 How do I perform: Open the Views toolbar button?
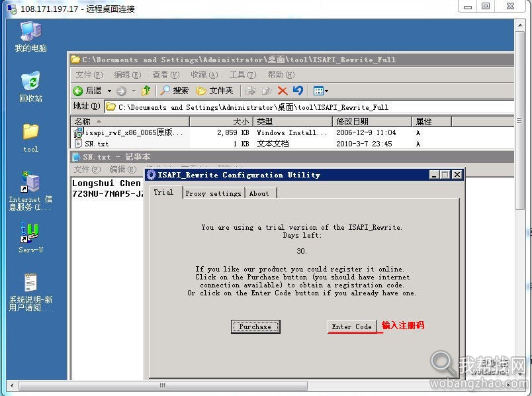pos(321,91)
